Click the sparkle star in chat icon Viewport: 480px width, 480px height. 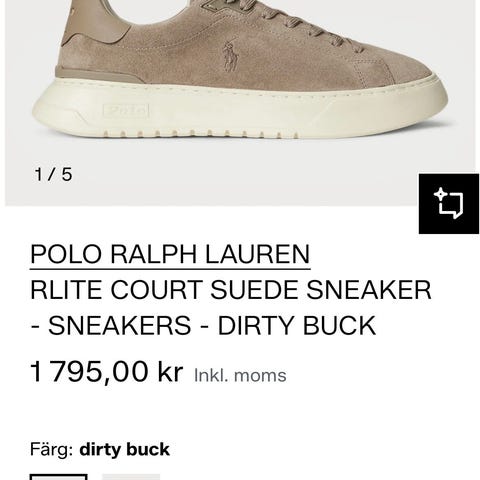tap(440, 194)
